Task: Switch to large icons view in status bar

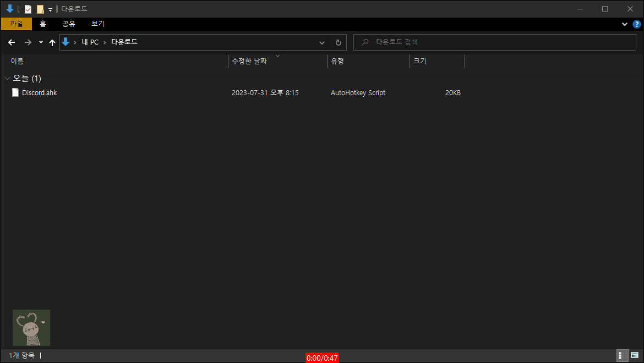Action: click(635, 356)
